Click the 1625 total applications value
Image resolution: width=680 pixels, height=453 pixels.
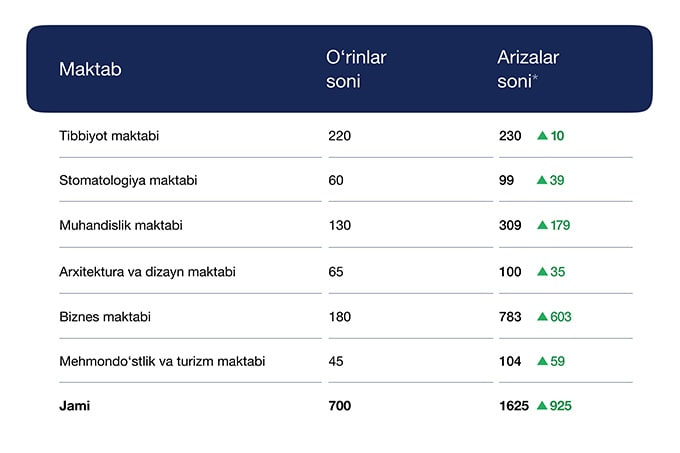514,406
